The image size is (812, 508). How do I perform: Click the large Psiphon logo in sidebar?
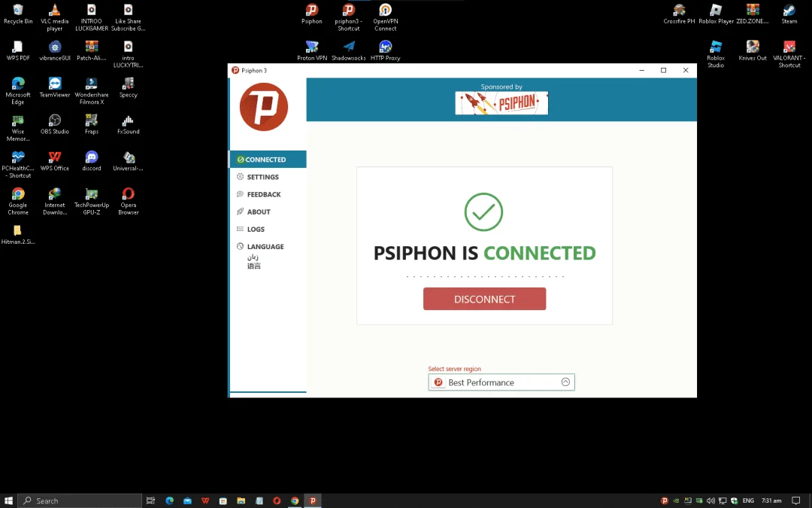[264, 107]
